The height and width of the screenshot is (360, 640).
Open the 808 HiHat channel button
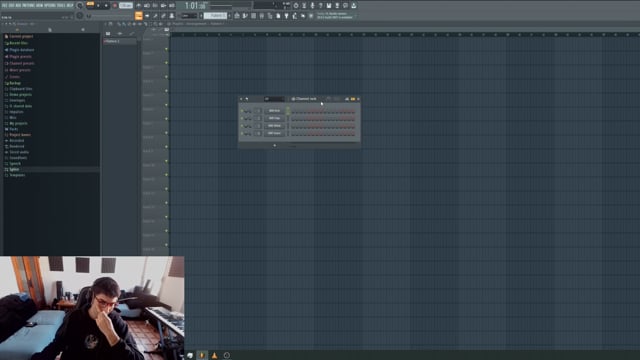(x=274, y=126)
